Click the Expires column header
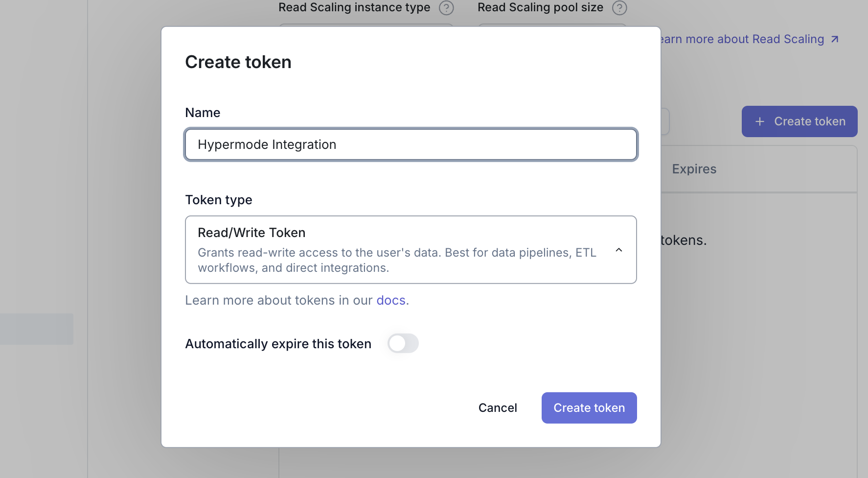 [694, 169]
